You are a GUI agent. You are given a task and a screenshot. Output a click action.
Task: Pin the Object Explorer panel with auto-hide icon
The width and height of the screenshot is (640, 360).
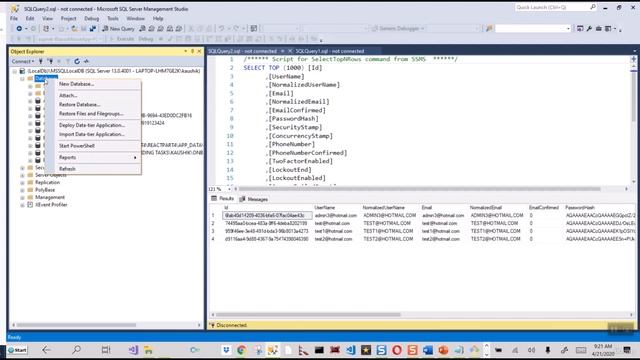point(192,51)
